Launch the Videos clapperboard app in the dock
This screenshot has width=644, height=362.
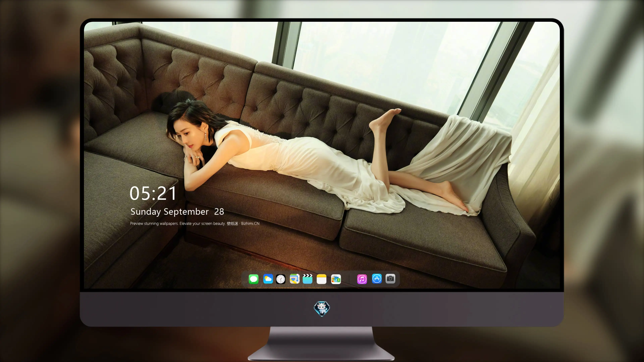click(x=308, y=279)
